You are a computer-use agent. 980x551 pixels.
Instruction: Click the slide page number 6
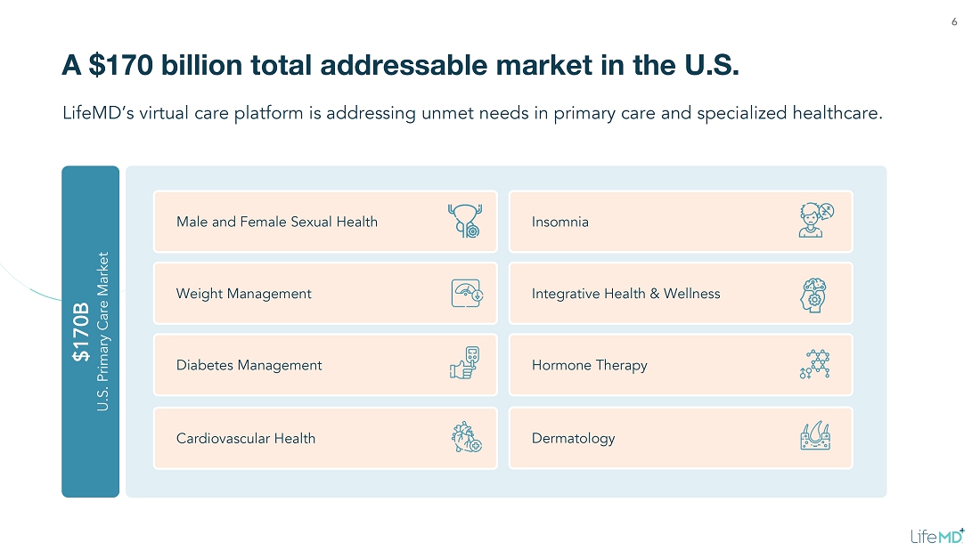[954, 22]
